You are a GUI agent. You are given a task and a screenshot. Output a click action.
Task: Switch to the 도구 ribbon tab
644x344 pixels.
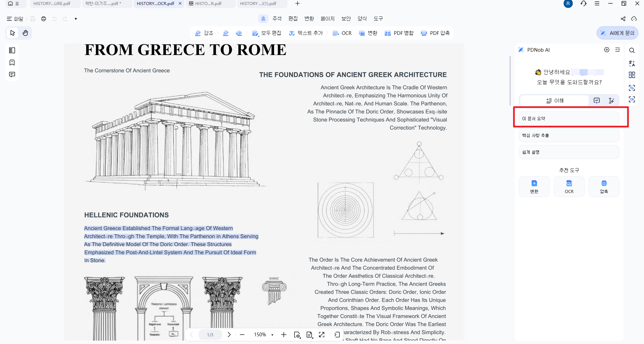click(x=378, y=19)
